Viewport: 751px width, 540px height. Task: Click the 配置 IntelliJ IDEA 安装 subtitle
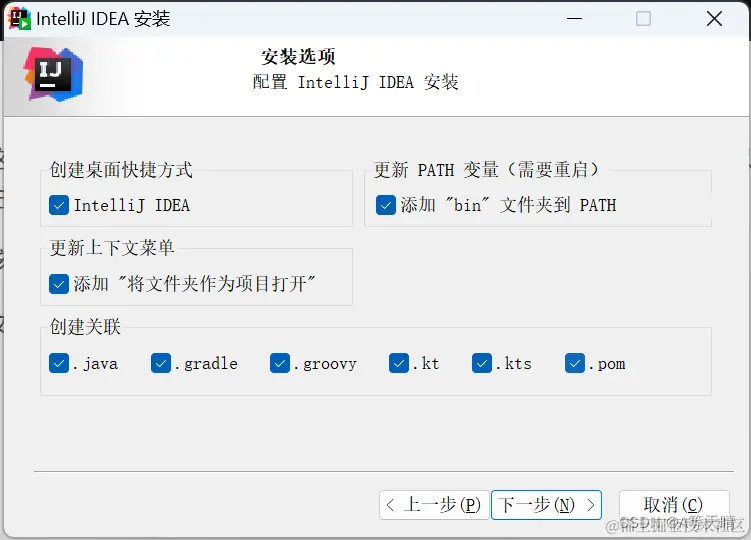click(355, 82)
